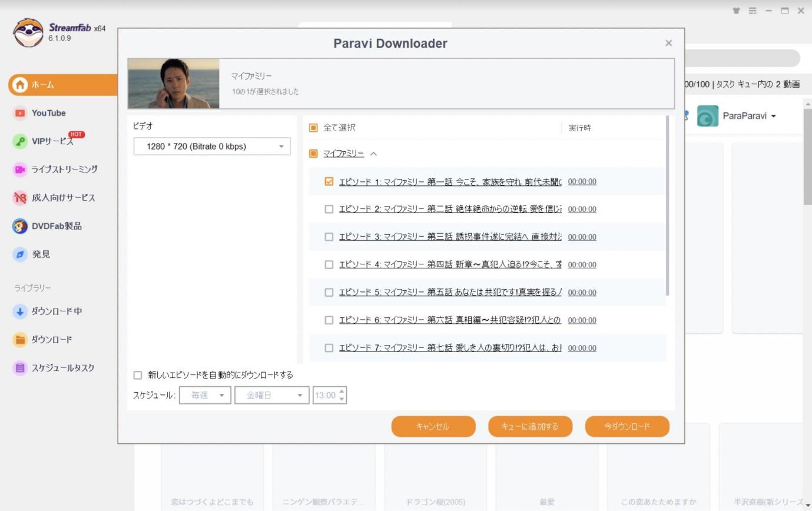The width and height of the screenshot is (812, 511).
Task: Click the 13:00 schedule time field
Action: (x=325, y=396)
